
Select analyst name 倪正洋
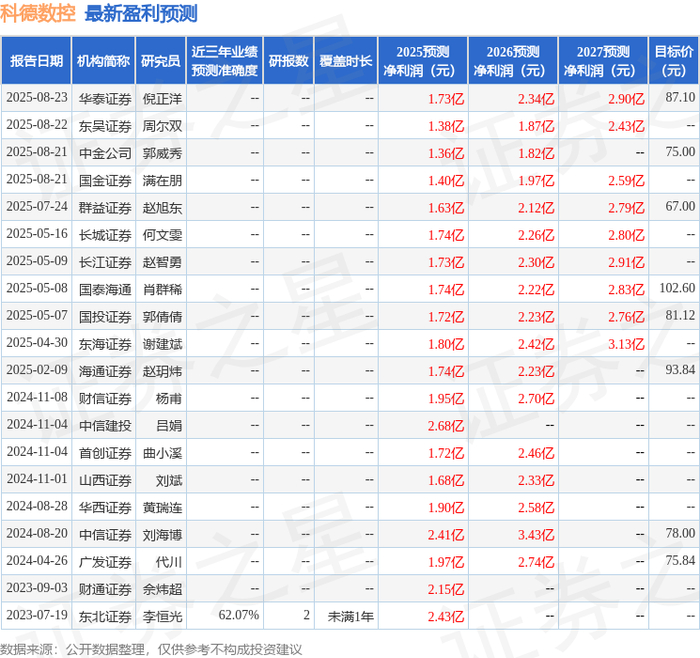(x=162, y=99)
